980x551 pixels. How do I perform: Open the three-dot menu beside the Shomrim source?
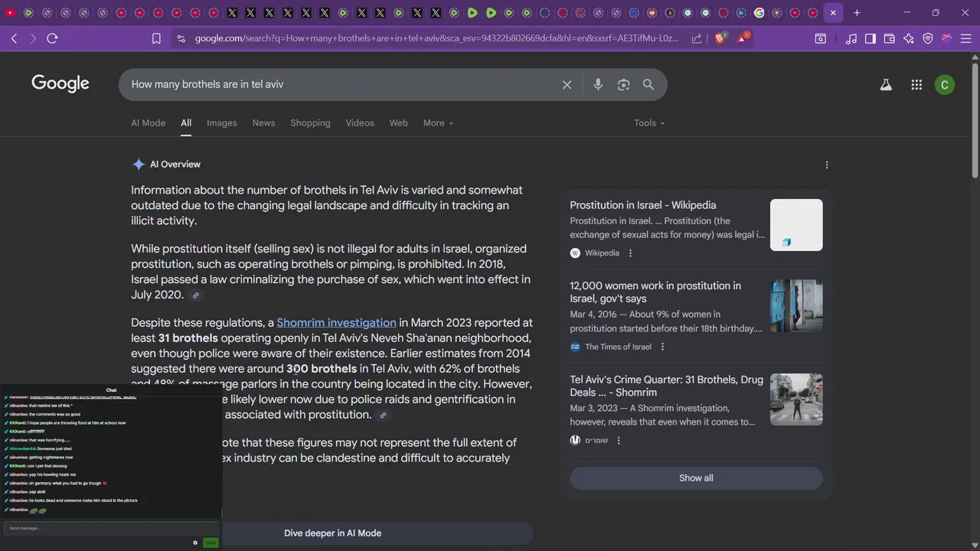[x=619, y=441]
